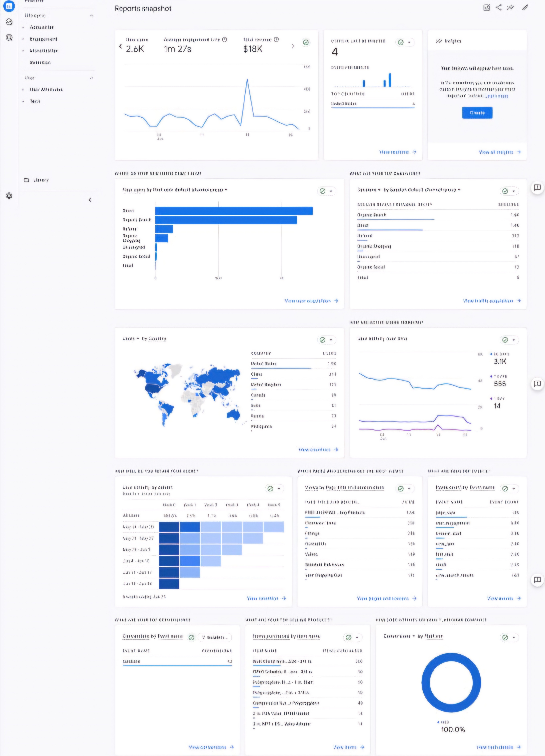Open the Insights sparkline icon in the header
This screenshot has height=756, width=545.
(x=510, y=7)
